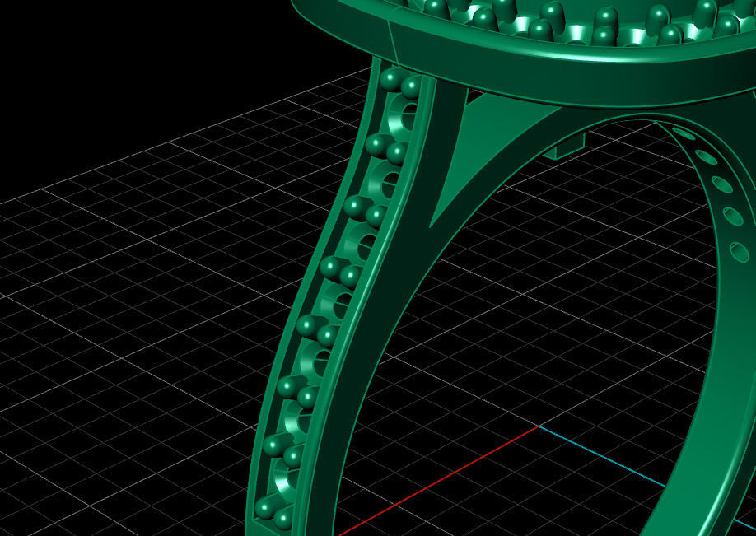Select the red axis line on the grid
Viewport: 756px width, 536px height.
439,481
